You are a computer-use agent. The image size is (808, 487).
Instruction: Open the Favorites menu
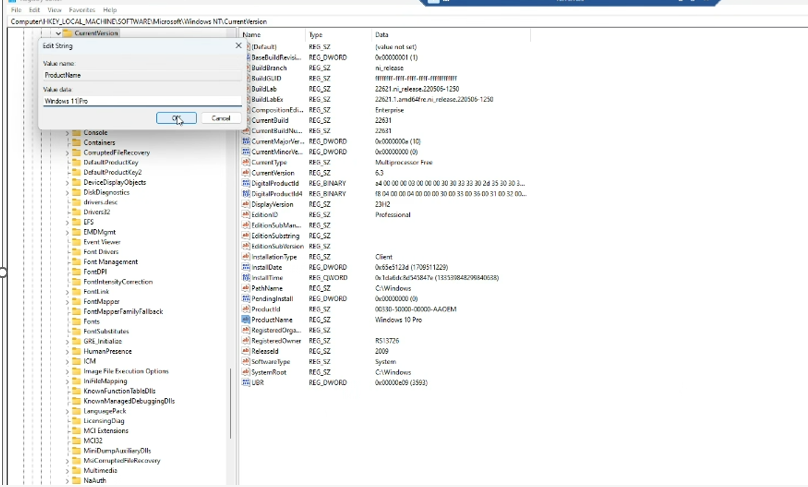[82, 10]
